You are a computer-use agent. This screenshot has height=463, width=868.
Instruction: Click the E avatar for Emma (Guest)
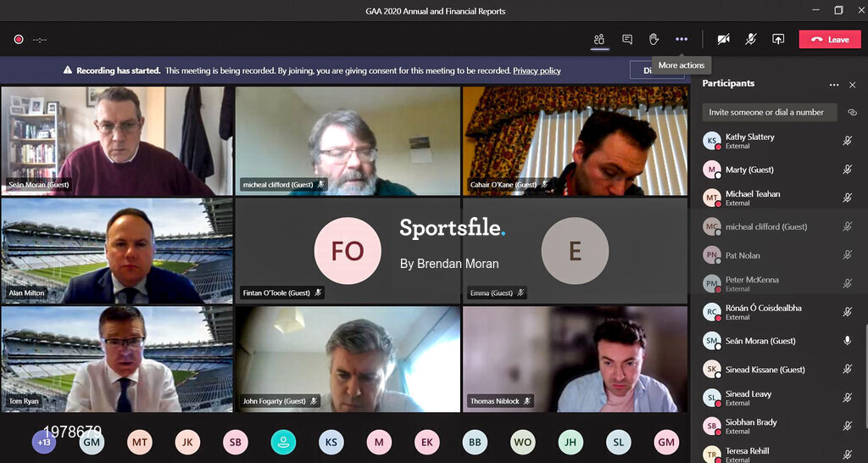tap(576, 251)
